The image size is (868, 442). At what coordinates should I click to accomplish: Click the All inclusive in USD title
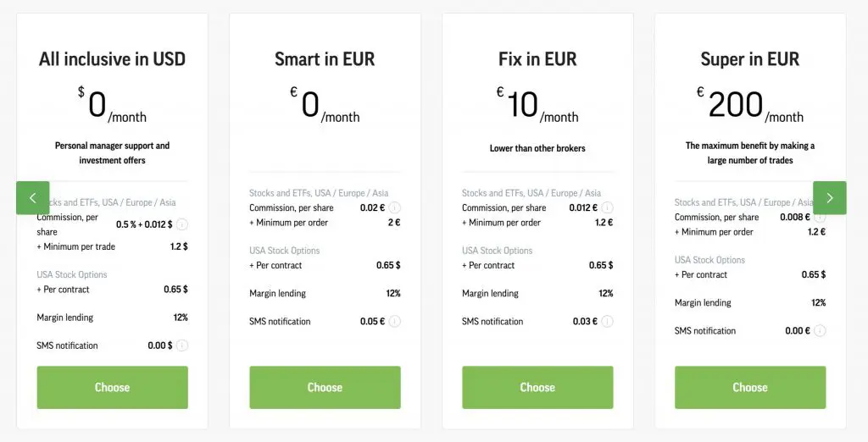113,58
